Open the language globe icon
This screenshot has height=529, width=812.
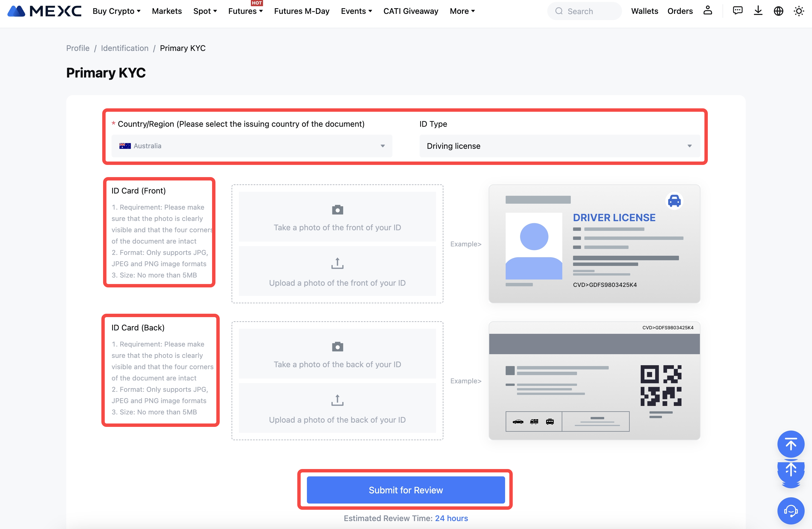[x=779, y=11]
